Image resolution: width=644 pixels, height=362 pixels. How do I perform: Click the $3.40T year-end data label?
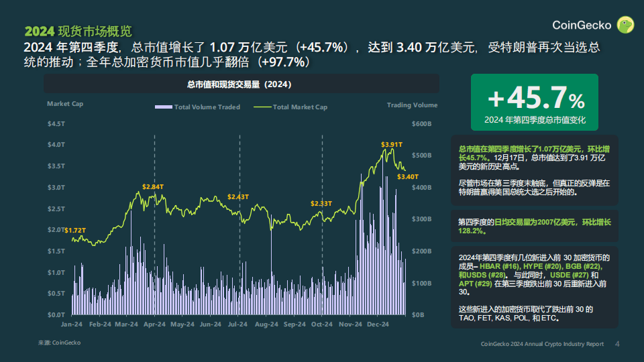(408, 176)
